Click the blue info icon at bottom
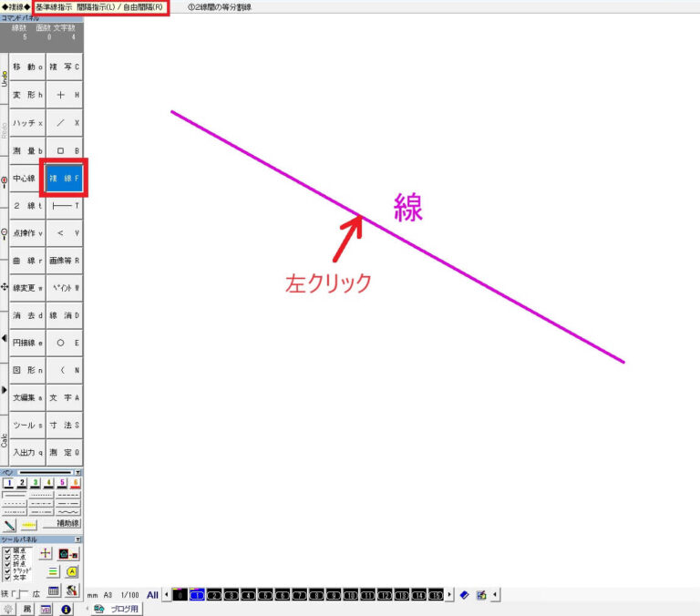Viewport: 700px width, 616px height. pos(66,609)
